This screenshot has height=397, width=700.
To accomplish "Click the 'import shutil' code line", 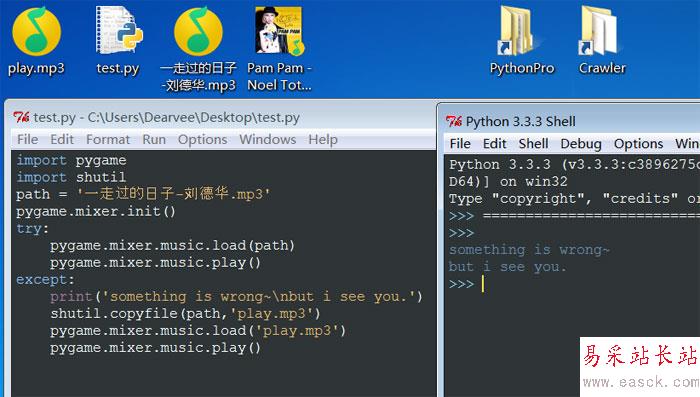I will (x=71, y=177).
